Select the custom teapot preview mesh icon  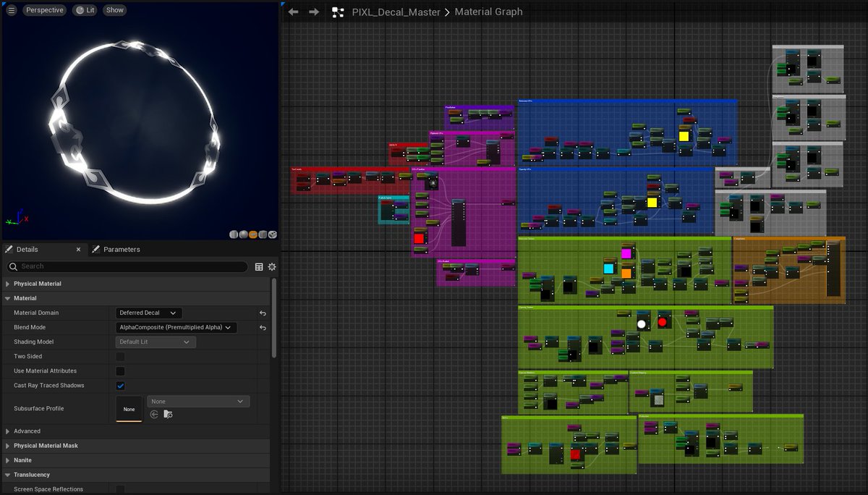272,234
